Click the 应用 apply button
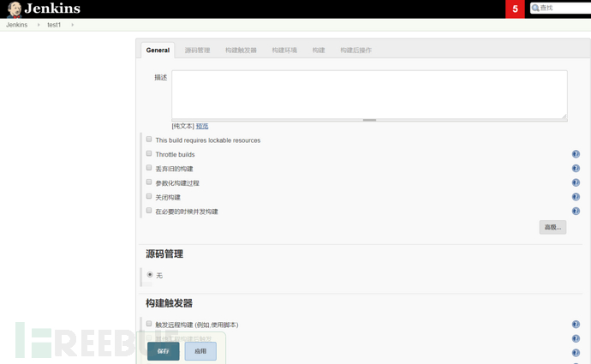 200,351
